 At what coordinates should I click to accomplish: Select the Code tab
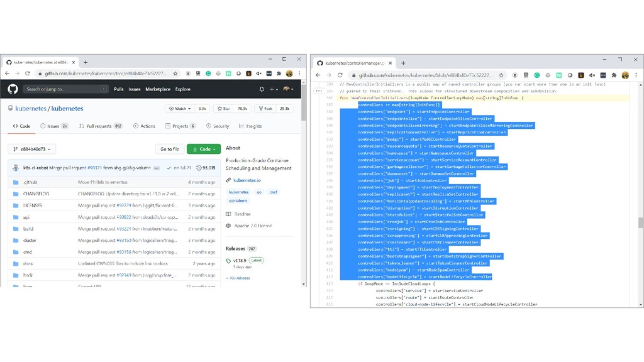21,126
